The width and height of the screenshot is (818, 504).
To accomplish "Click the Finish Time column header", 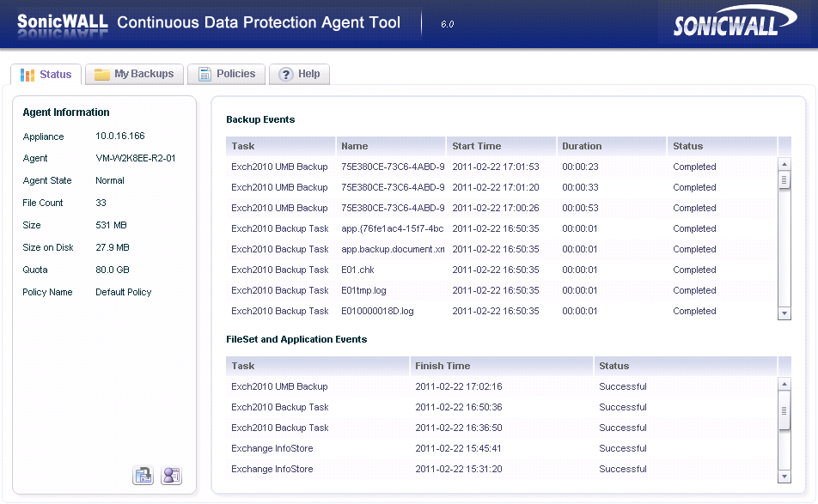I will (501, 367).
